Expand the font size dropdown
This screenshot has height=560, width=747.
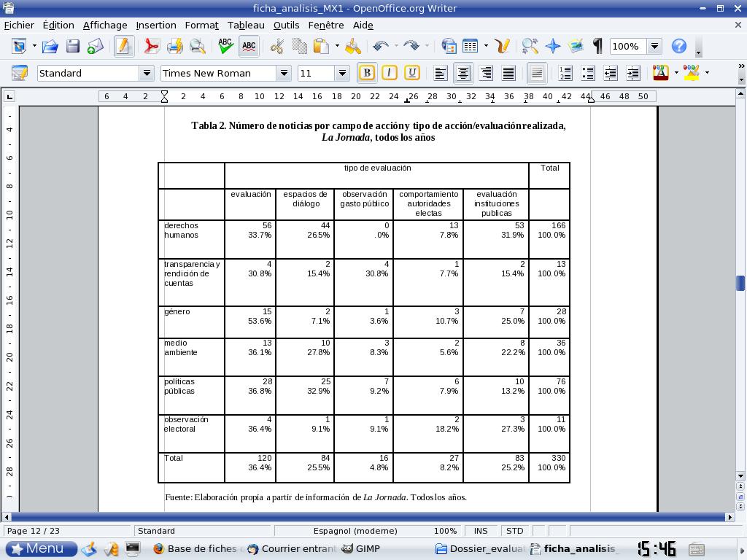pos(342,73)
